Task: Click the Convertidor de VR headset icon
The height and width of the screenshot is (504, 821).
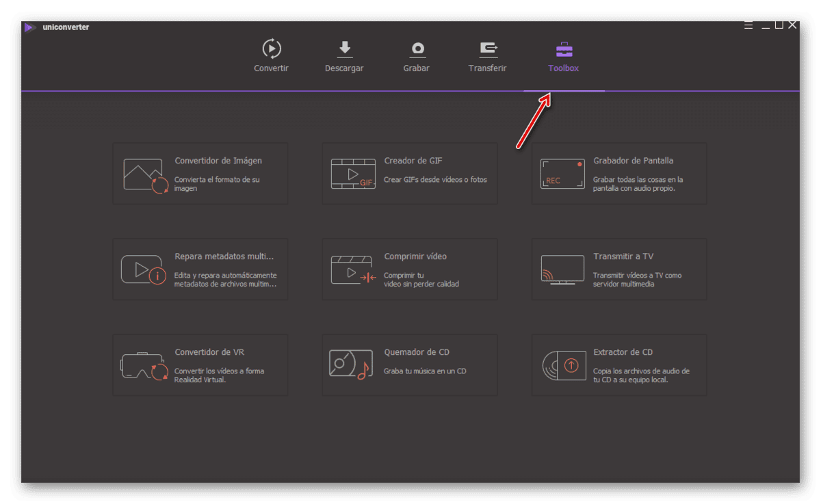Action: click(144, 366)
